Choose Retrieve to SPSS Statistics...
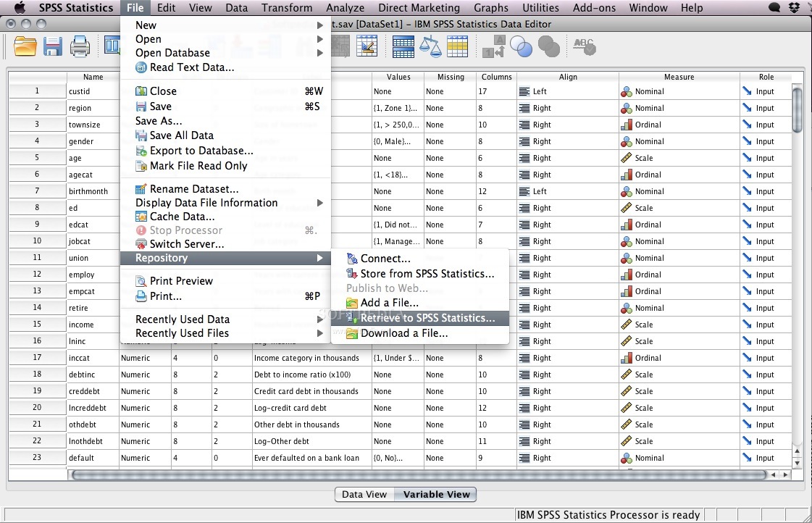This screenshot has width=812, height=523. [x=420, y=318]
